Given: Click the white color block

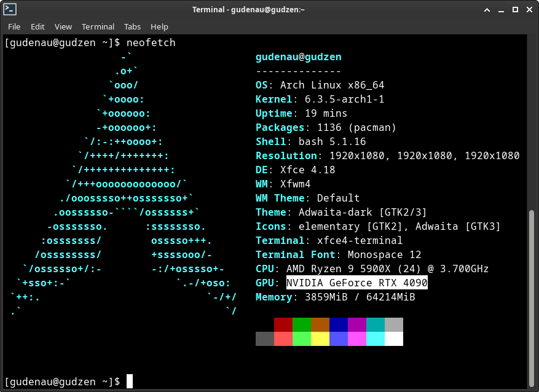Looking at the screenshot, I should coord(394,339).
